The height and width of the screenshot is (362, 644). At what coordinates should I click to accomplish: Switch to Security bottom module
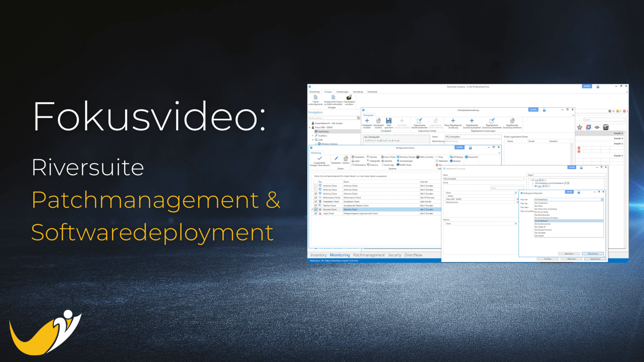(x=394, y=255)
